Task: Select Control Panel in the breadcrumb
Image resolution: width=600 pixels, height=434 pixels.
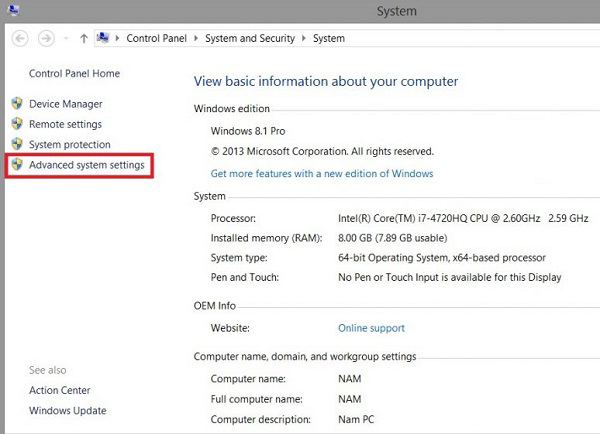Action: tap(157, 38)
